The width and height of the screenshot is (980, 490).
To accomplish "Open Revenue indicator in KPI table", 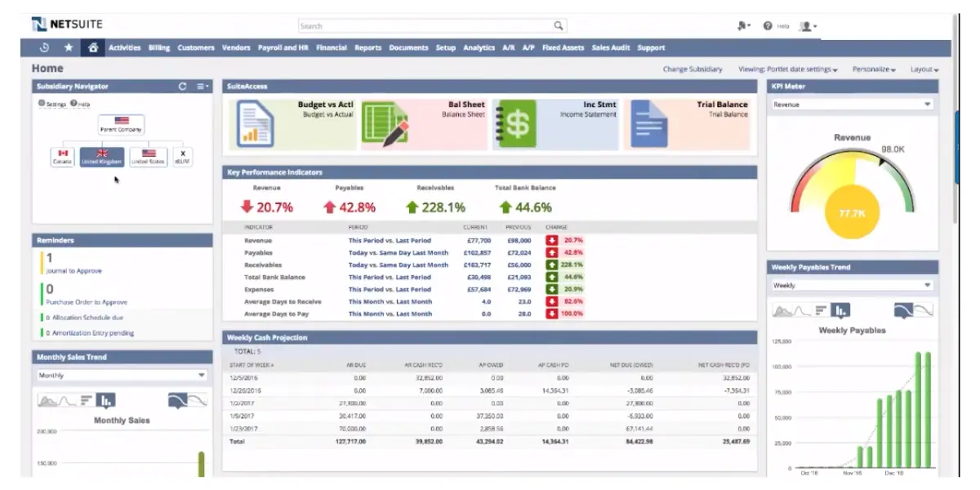I will coord(258,241).
